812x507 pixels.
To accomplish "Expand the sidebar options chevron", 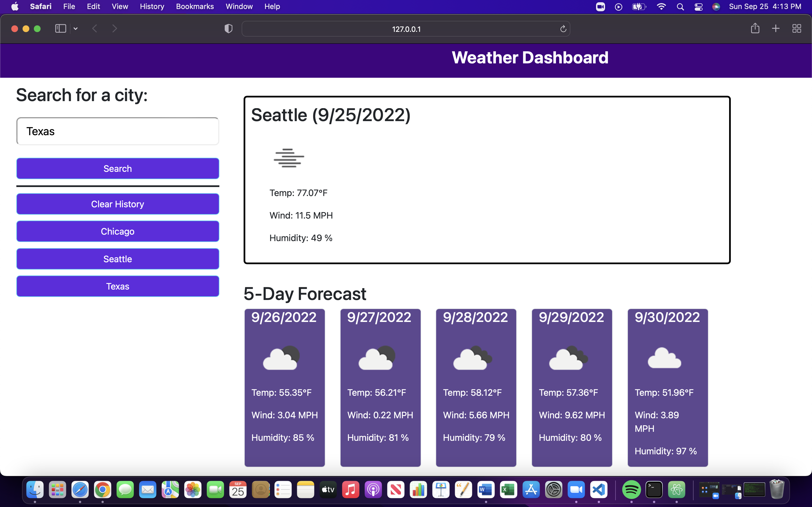I will 76,28.
